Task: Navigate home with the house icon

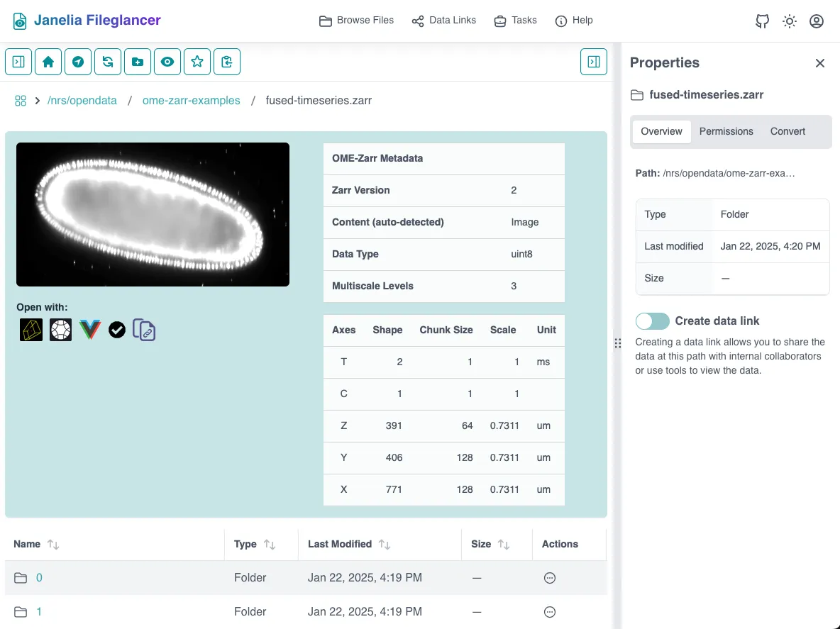Action: tap(48, 62)
